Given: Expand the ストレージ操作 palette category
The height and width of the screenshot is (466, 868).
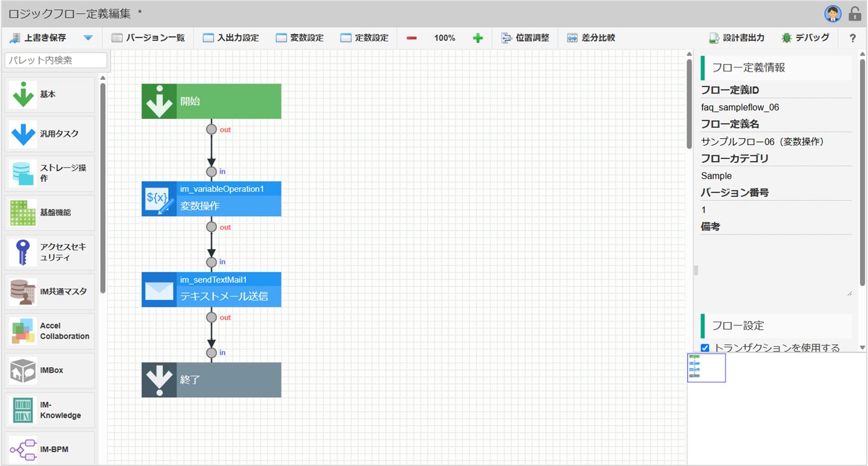Looking at the screenshot, I should 50,173.
